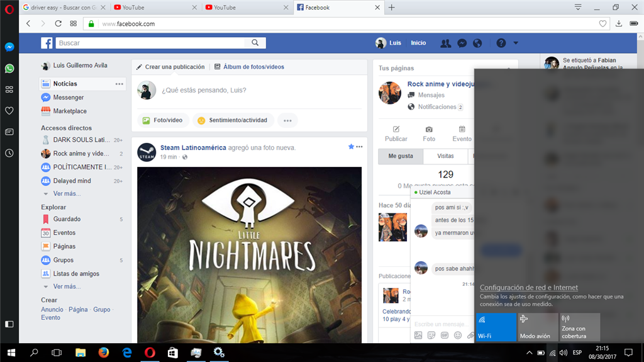
Task: Reload the current page
Action: click(58, 24)
